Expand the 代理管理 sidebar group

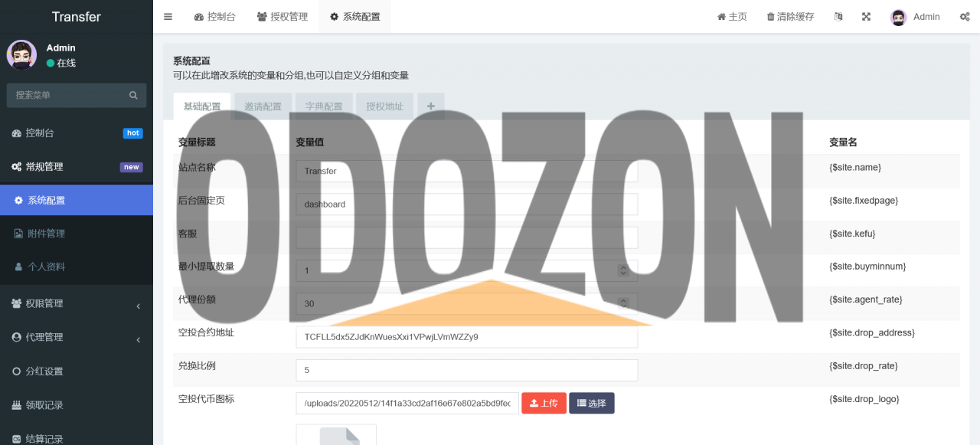point(77,337)
